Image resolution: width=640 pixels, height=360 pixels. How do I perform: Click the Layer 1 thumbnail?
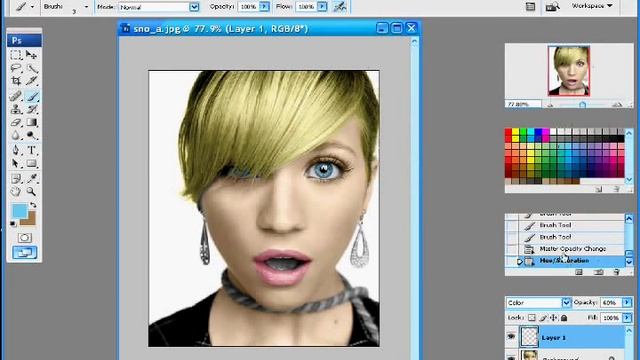tap(529, 337)
